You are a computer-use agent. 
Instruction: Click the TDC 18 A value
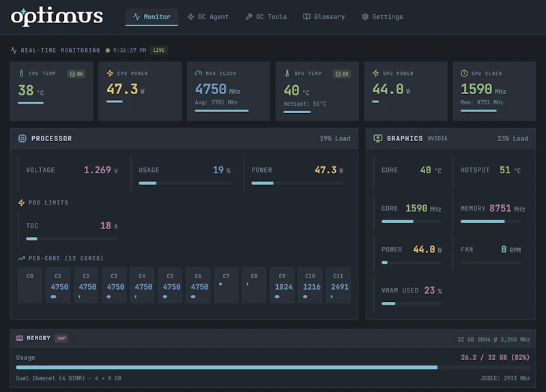pos(109,226)
